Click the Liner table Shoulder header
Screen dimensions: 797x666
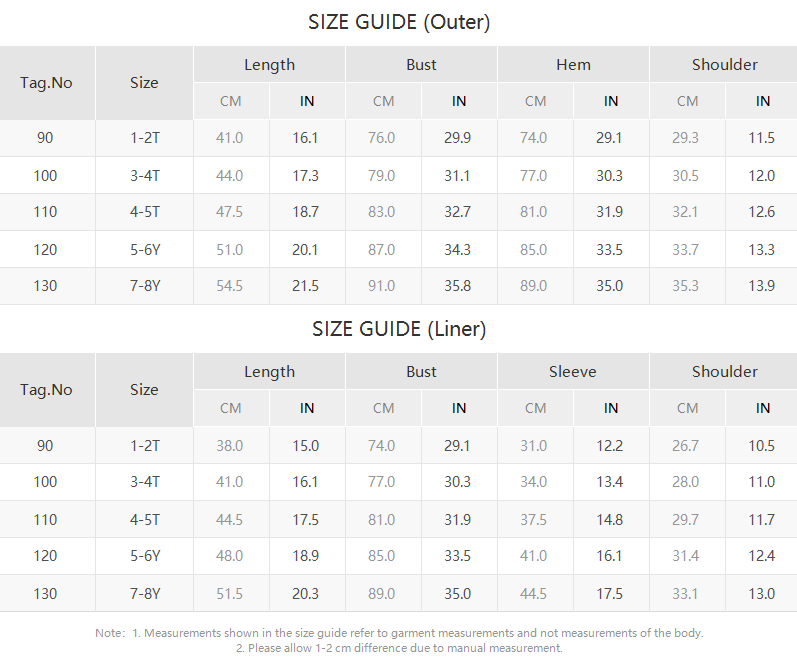click(x=724, y=372)
